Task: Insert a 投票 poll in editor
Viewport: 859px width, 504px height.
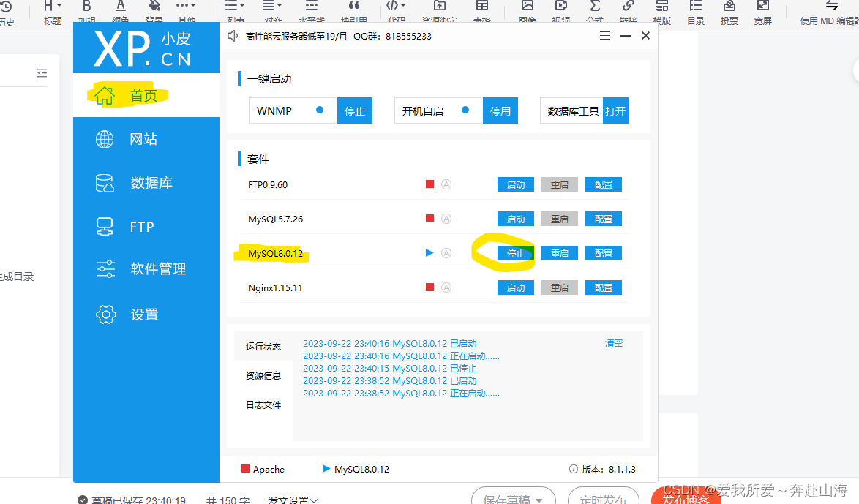Action: point(729,12)
